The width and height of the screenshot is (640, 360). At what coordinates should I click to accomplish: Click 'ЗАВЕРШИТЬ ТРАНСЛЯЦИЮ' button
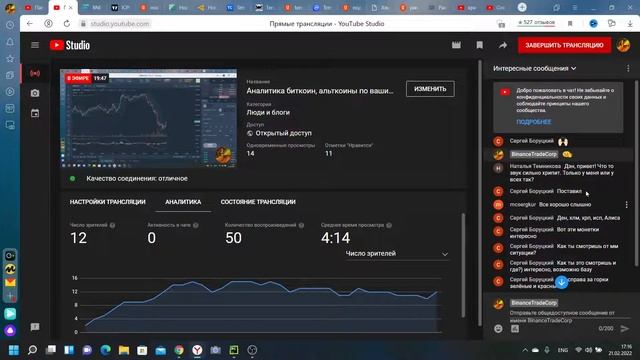click(x=564, y=45)
